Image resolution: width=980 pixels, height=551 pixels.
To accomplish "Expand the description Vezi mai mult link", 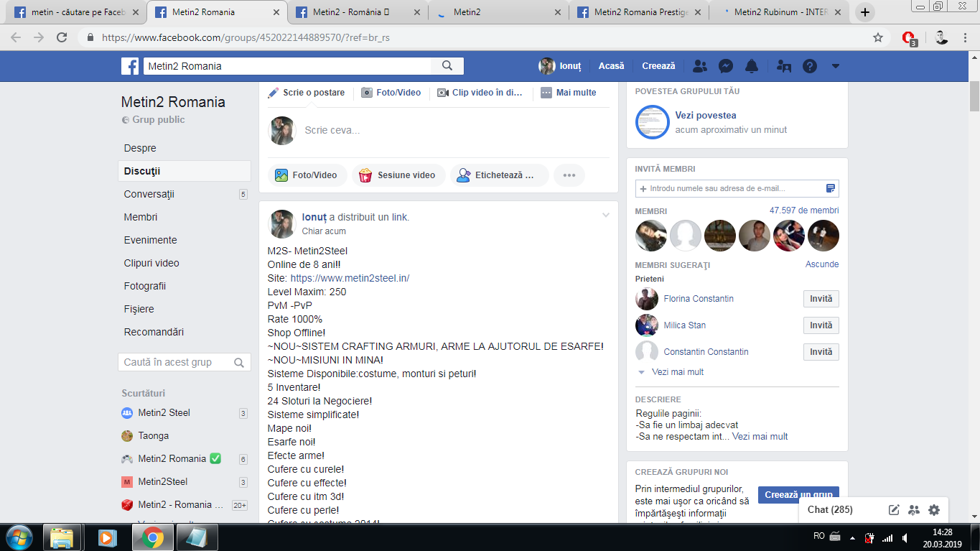I will click(760, 436).
